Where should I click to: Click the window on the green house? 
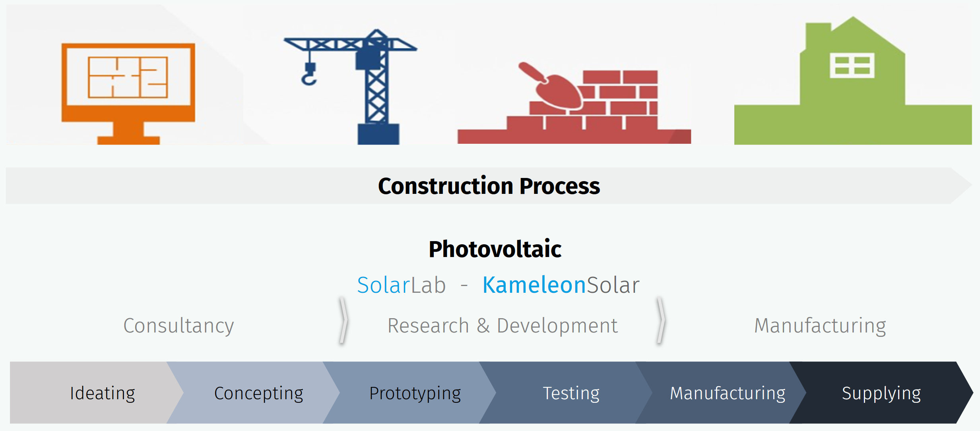point(852,66)
